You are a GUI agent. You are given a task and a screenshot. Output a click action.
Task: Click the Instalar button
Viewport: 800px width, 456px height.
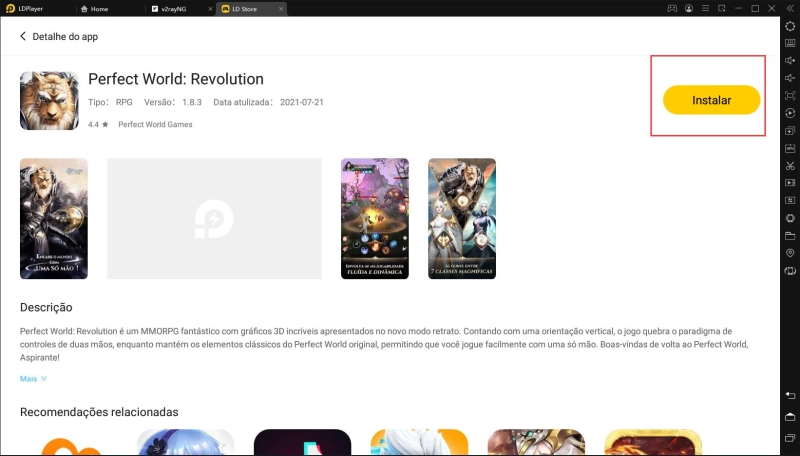click(711, 100)
